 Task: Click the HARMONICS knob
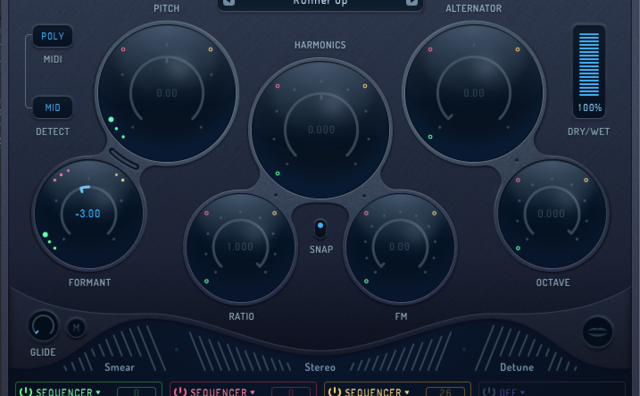(x=321, y=130)
